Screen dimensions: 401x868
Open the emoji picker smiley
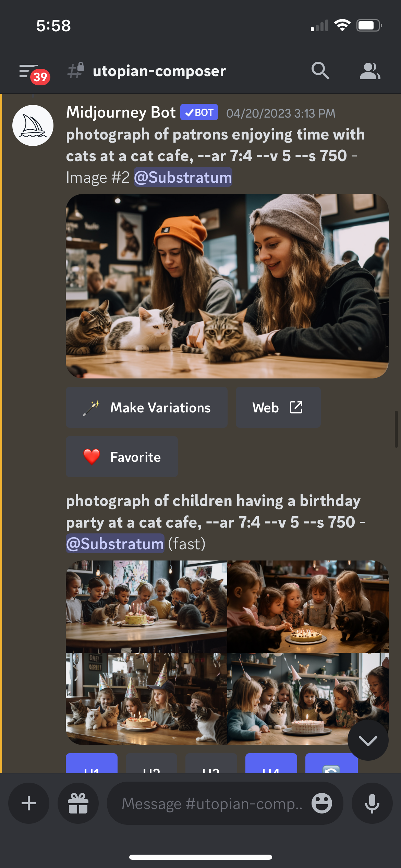tap(321, 803)
